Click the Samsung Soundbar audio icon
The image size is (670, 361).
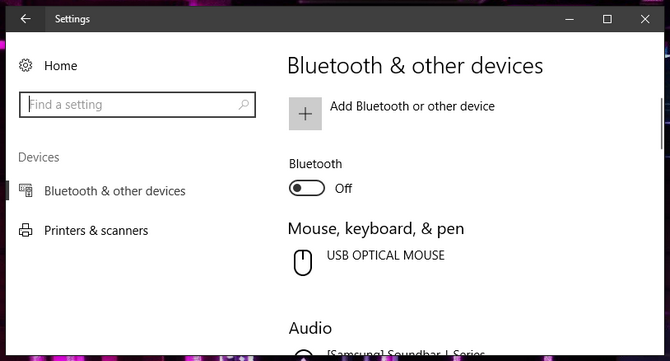(304, 352)
